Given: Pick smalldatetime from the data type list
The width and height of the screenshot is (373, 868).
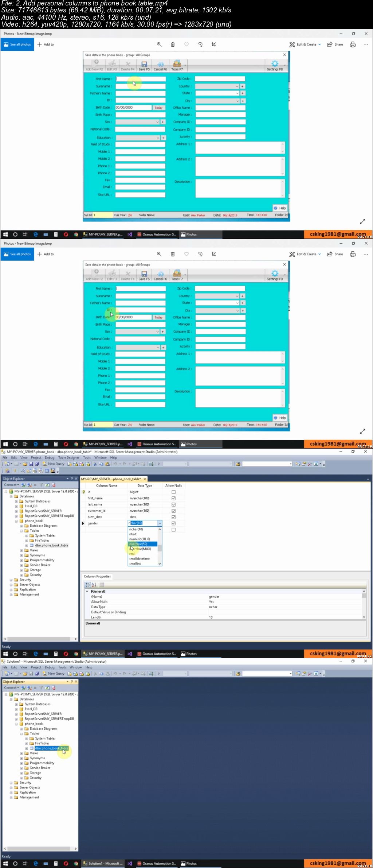Looking at the screenshot, I should click(x=140, y=559).
